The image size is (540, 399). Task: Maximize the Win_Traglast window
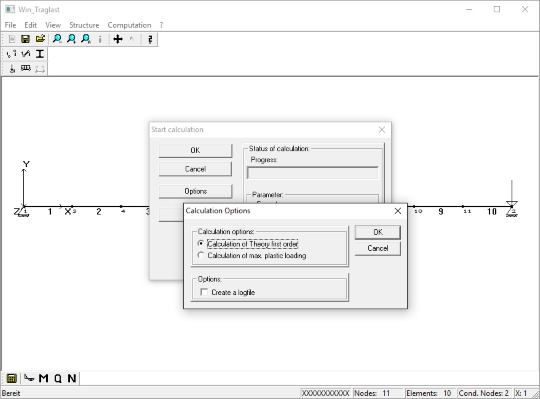(x=497, y=9)
